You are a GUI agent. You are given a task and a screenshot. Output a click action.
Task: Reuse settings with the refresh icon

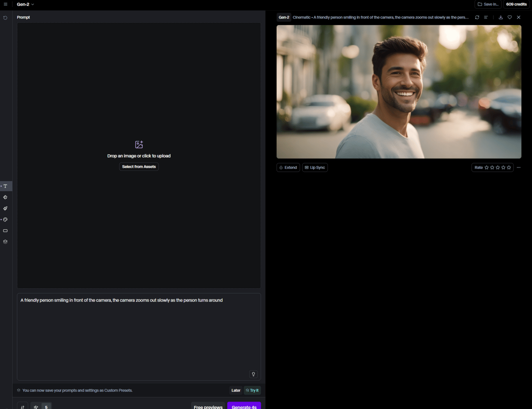point(477,17)
